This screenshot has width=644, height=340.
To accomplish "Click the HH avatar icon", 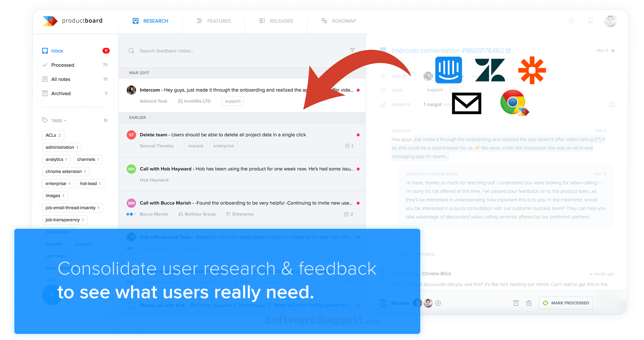I will (x=131, y=169).
